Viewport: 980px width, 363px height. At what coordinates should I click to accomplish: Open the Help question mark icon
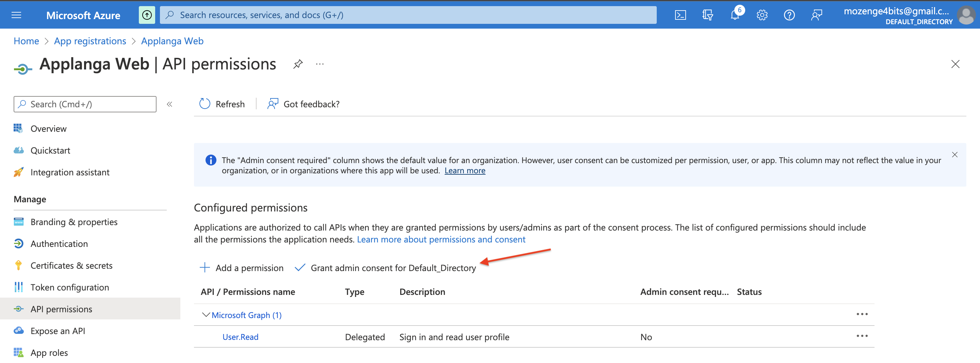point(789,15)
